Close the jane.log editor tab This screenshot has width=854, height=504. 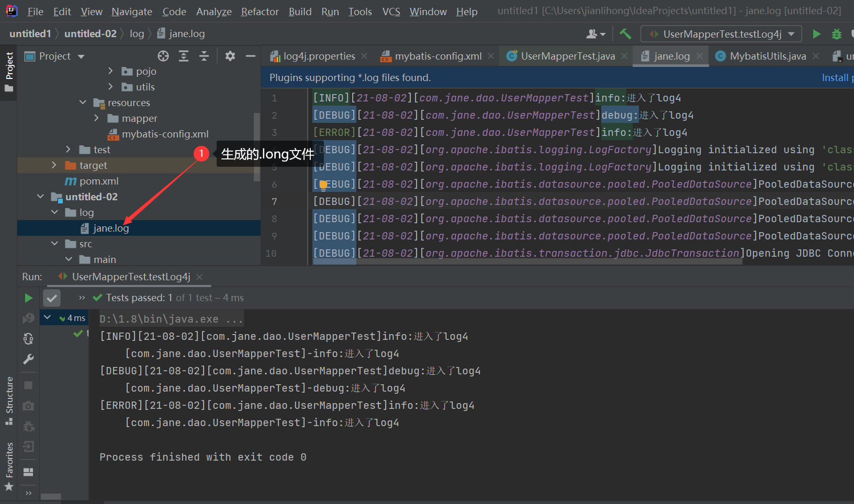(x=700, y=56)
